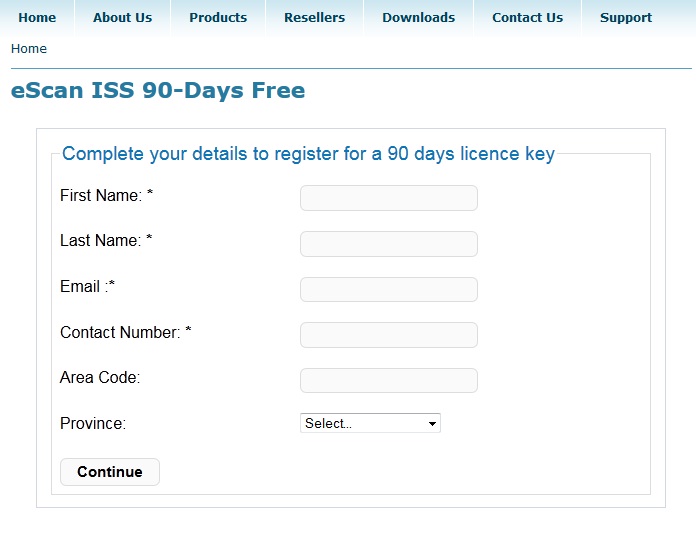
Task: Click the Area Code label text
Action: (x=100, y=377)
